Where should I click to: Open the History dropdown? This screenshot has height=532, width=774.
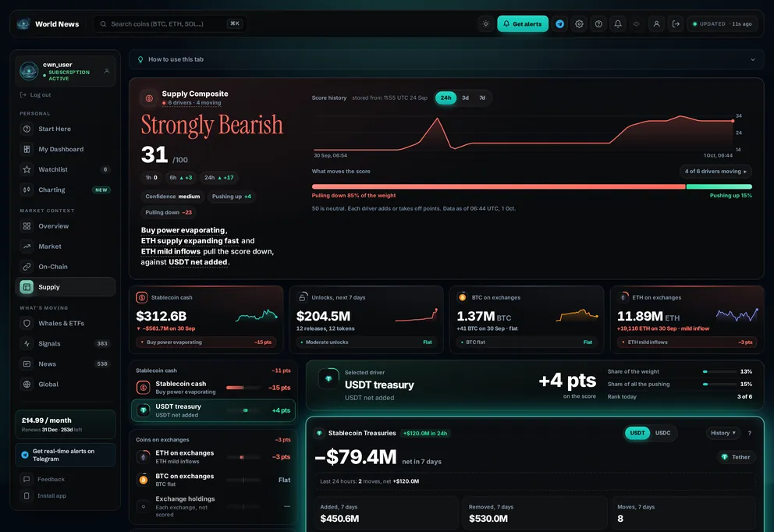723,433
